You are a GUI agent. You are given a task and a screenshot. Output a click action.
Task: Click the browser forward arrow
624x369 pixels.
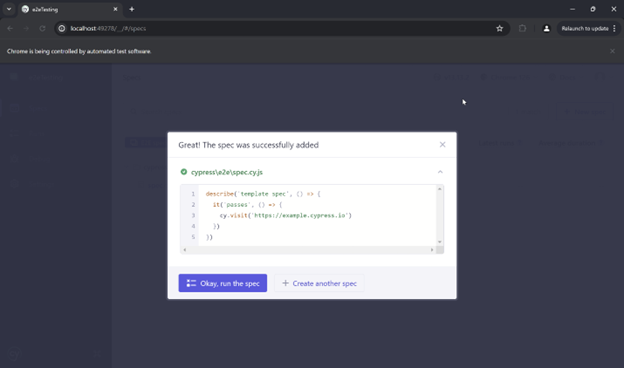point(26,28)
